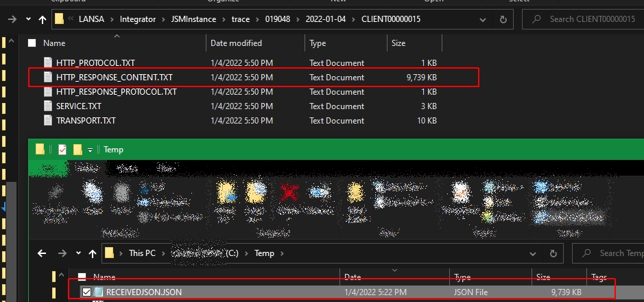Sort by Date modified column
The width and height of the screenshot is (644, 302).
pyautogui.click(x=236, y=43)
